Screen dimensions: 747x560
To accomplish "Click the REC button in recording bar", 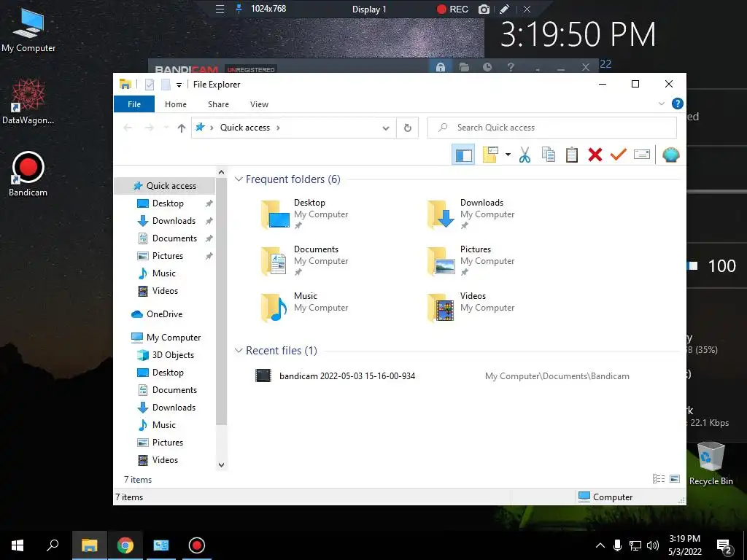I will 452,9.
